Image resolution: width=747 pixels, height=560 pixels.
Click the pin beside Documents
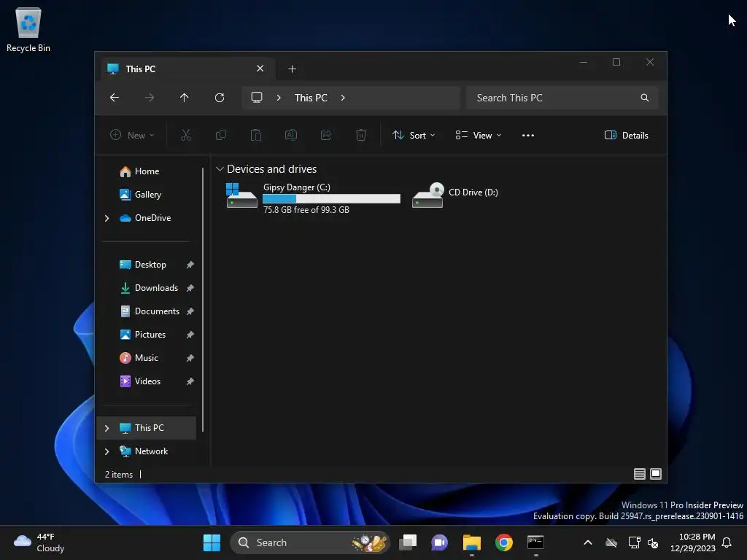click(190, 311)
